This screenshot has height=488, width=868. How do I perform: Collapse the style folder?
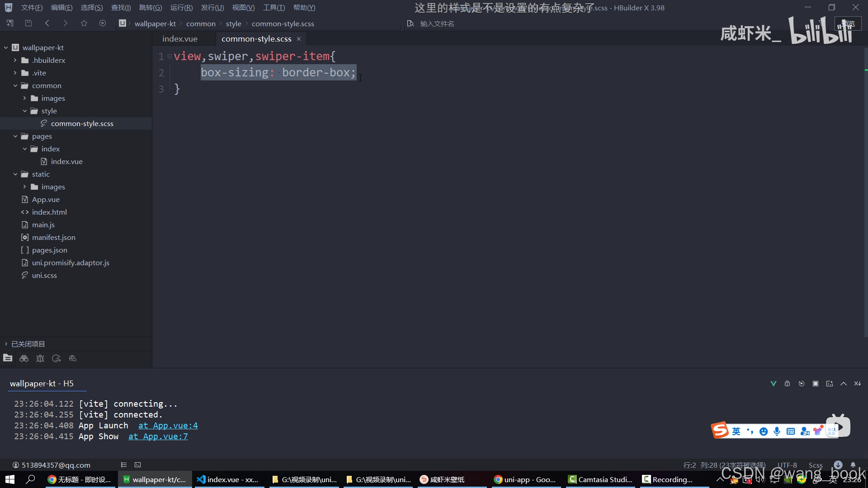click(24, 111)
